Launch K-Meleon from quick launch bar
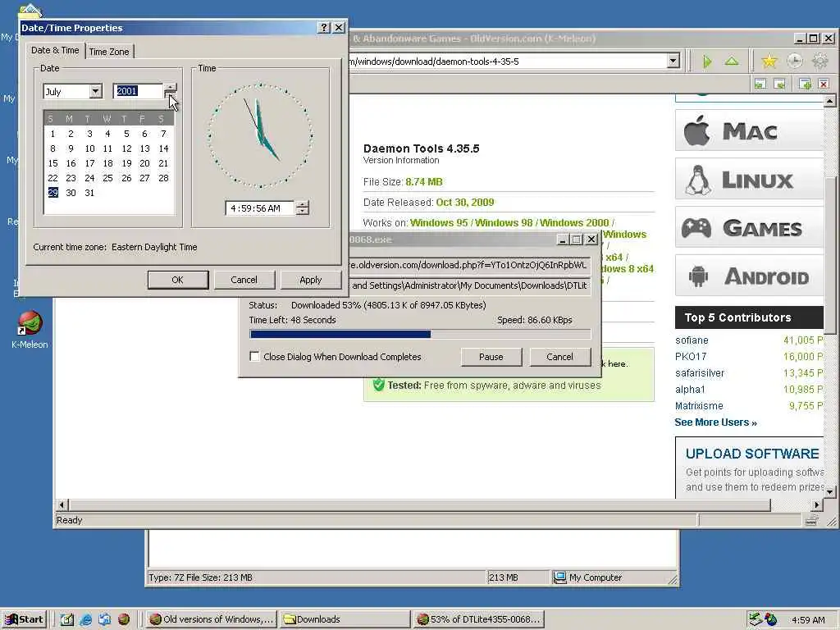The width and height of the screenshot is (840, 630). point(124,619)
